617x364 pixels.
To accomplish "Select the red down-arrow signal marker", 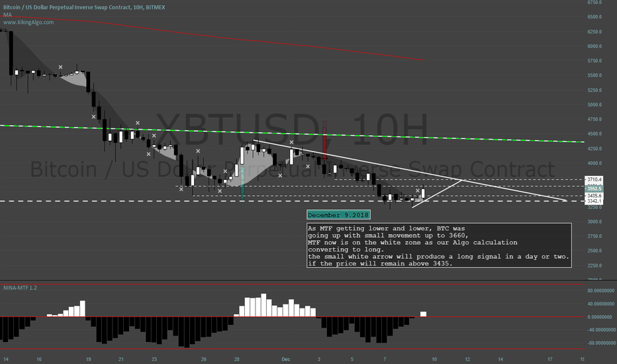I will 324,140.
